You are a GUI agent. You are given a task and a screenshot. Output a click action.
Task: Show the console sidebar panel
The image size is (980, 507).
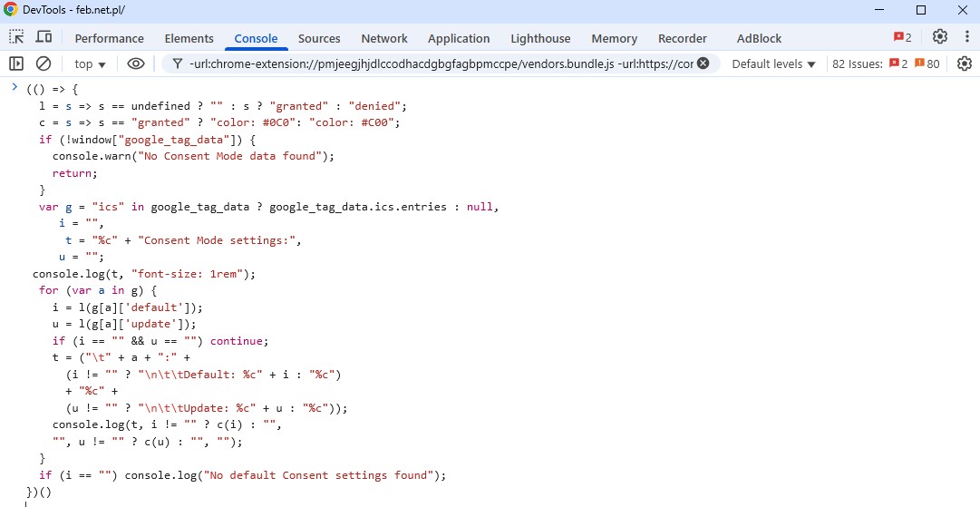click(x=16, y=63)
